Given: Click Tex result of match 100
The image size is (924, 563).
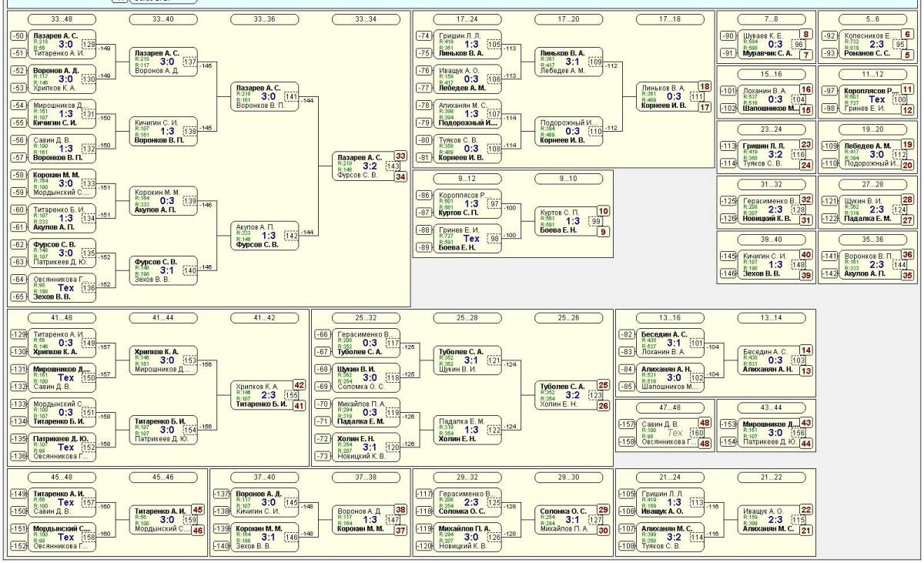Looking at the screenshot, I should click(877, 99).
